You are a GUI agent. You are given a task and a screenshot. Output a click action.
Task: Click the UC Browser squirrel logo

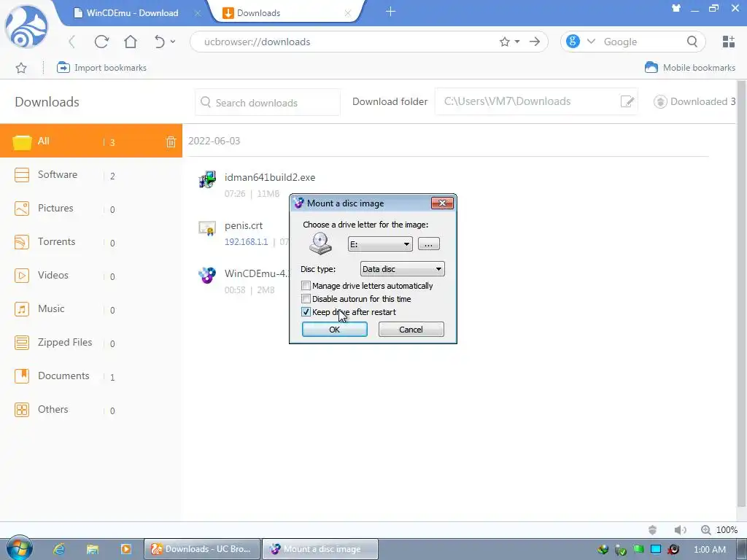(x=27, y=27)
